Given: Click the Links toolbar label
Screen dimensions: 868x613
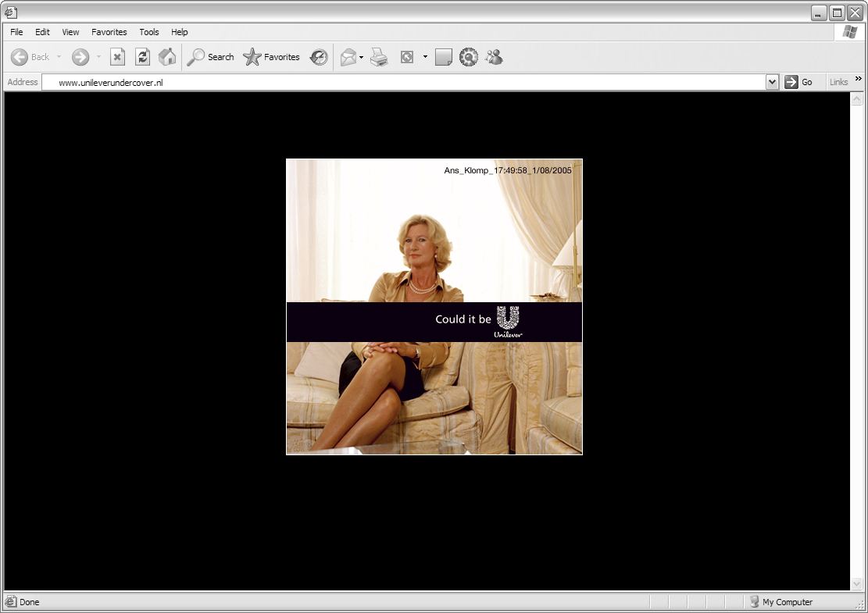Looking at the screenshot, I should [x=838, y=83].
